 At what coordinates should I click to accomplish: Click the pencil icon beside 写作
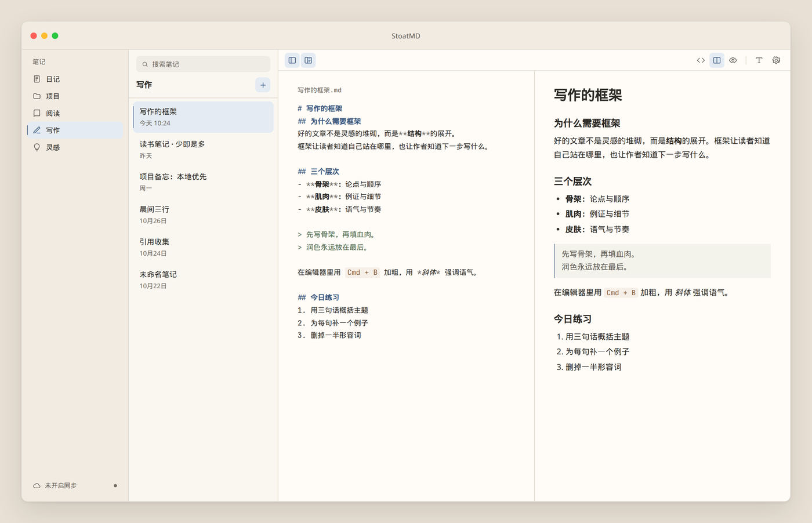point(37,130)
